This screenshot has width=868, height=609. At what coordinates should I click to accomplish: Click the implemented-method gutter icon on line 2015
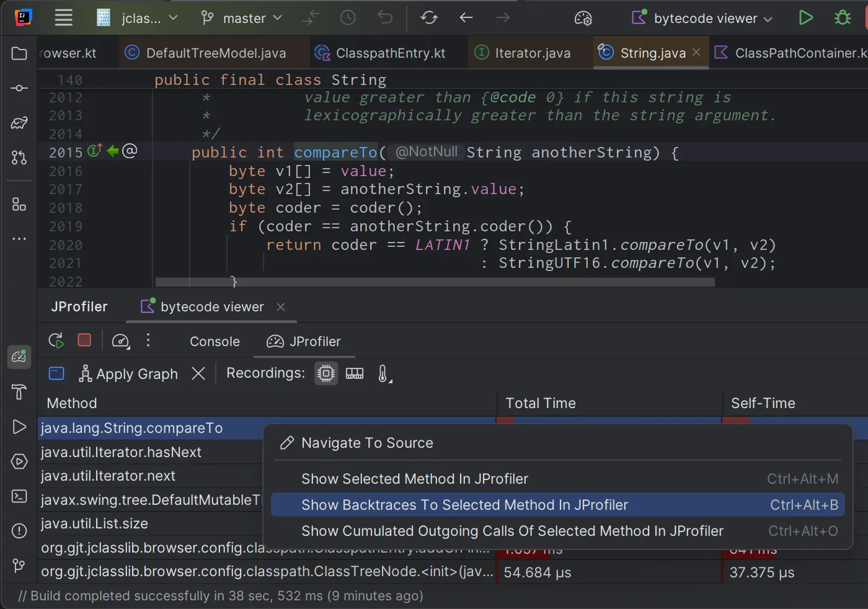[94, 151]
